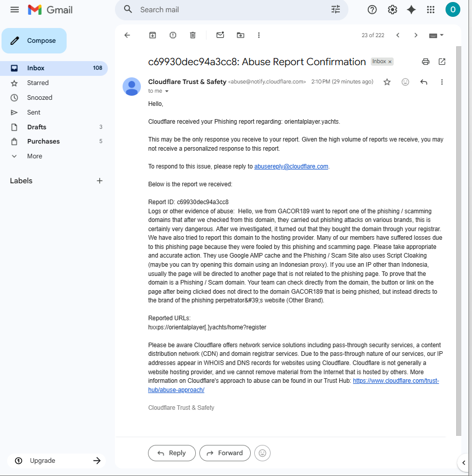Viewport: 472px width, 476px height.
Task: Open the Starred folder
Action: (x=54, y=83)
